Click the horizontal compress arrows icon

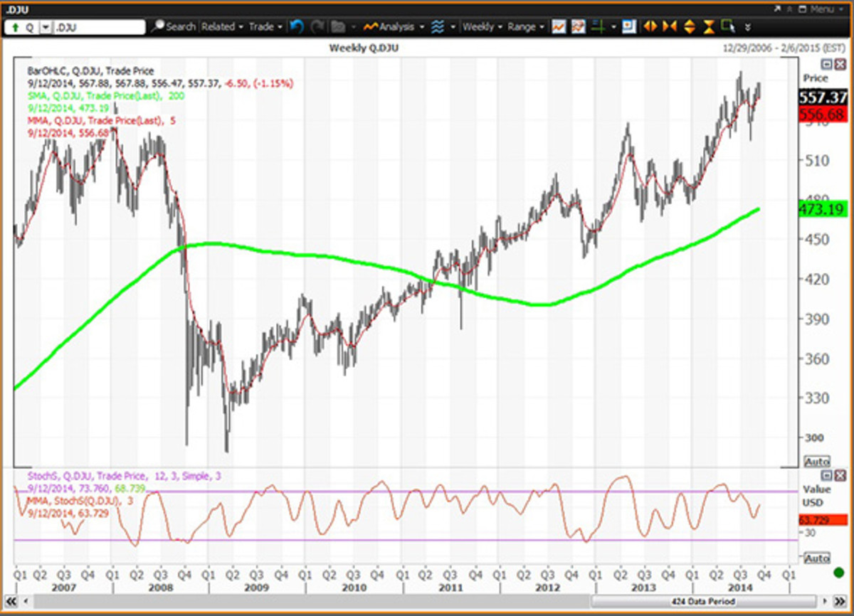[669, 27]
